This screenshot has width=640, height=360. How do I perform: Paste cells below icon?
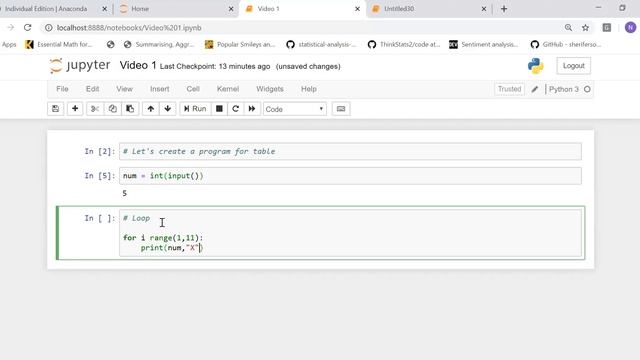point(130,109)
